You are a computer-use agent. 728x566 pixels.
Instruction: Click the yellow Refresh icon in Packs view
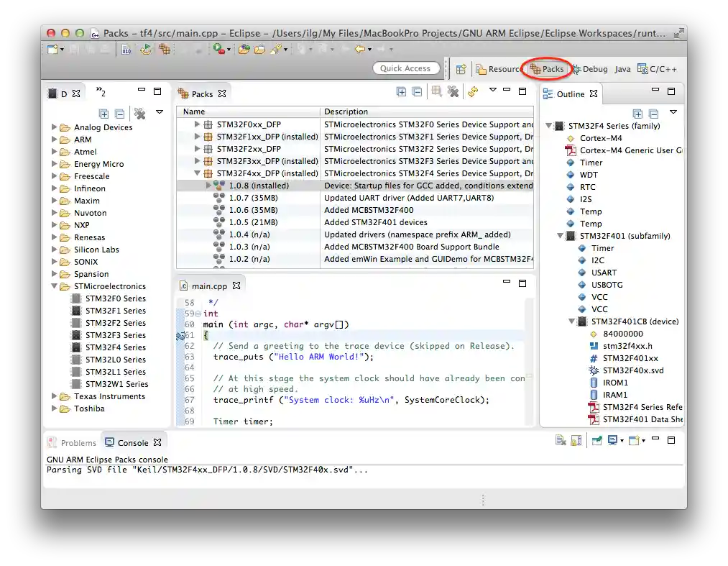[x=472, y=91]
